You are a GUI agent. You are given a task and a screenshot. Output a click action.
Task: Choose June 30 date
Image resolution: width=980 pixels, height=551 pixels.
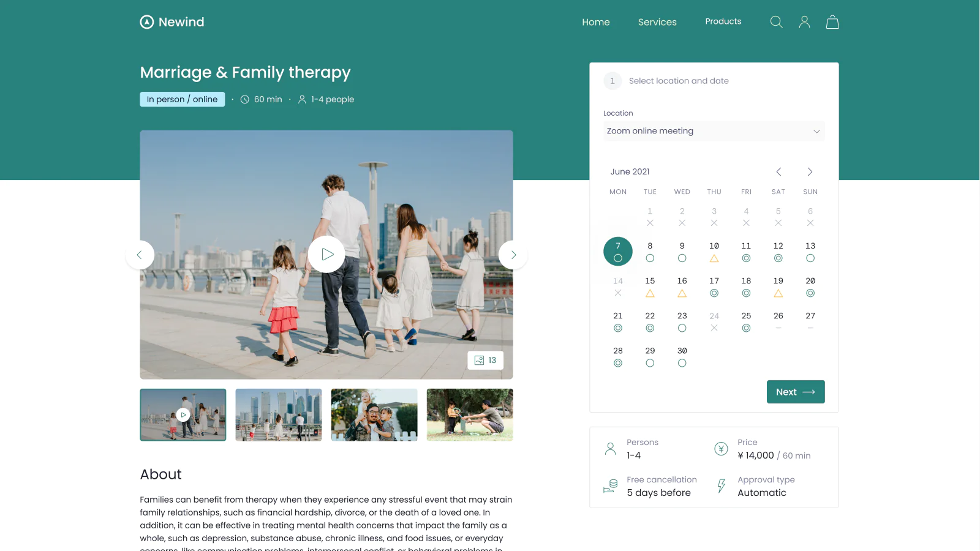tap(682, 356)
